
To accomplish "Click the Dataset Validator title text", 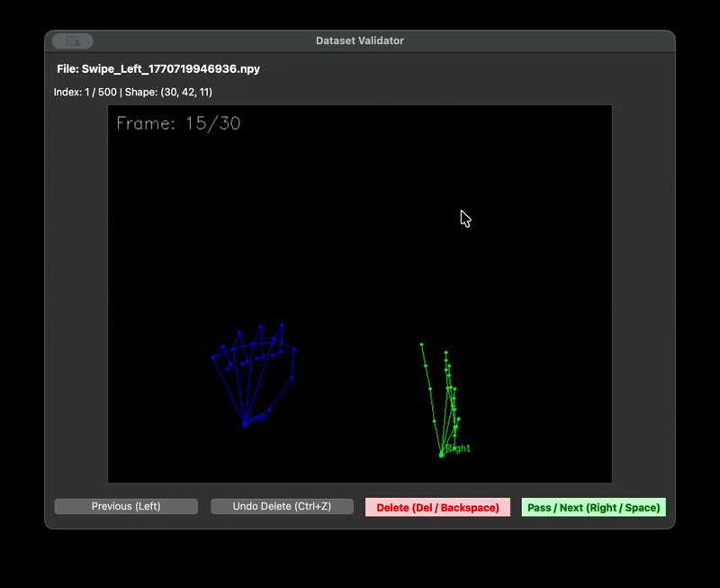I will click(359, 41).
